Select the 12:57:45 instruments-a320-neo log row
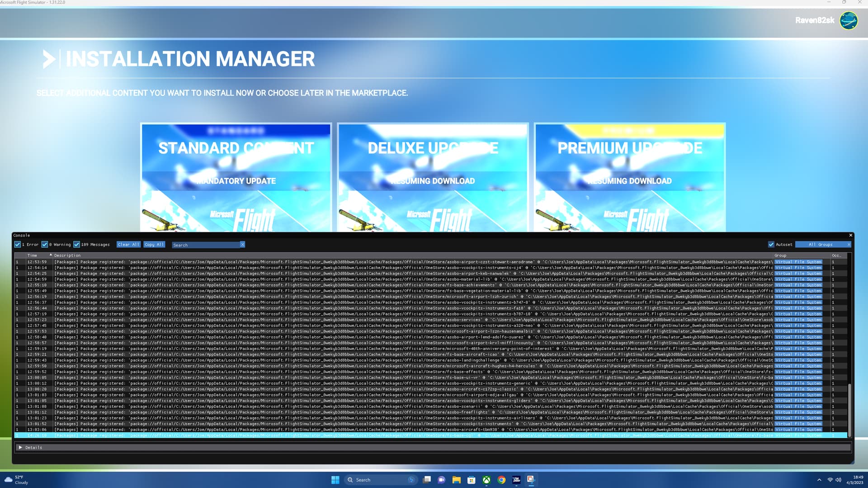This screenshot has width=868, height=488. (431, 326)
